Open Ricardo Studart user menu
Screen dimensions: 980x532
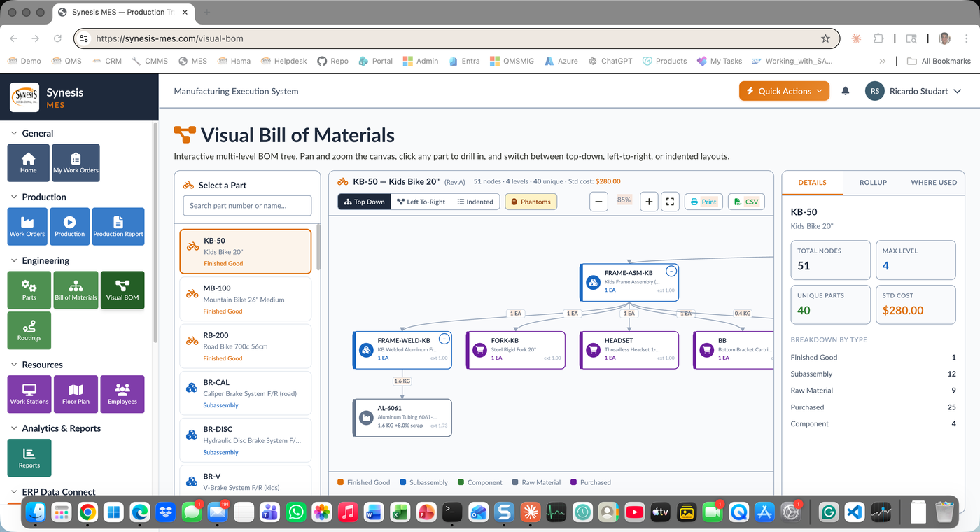click(913, 91)
